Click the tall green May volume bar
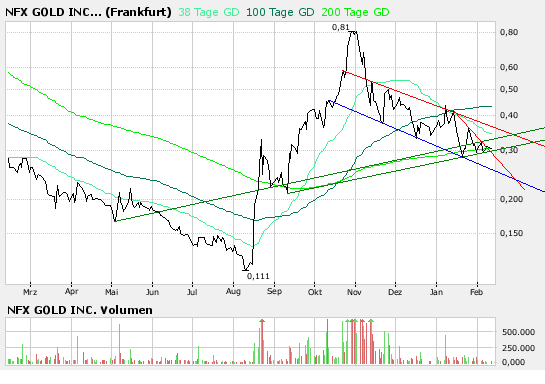Screen dimensions: 545x384 point(120,344)
